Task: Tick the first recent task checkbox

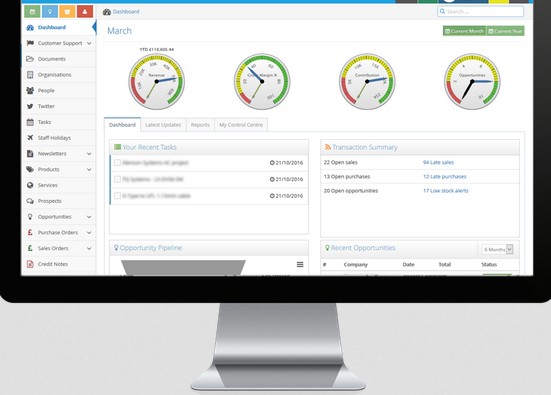Action: [117, 162]
